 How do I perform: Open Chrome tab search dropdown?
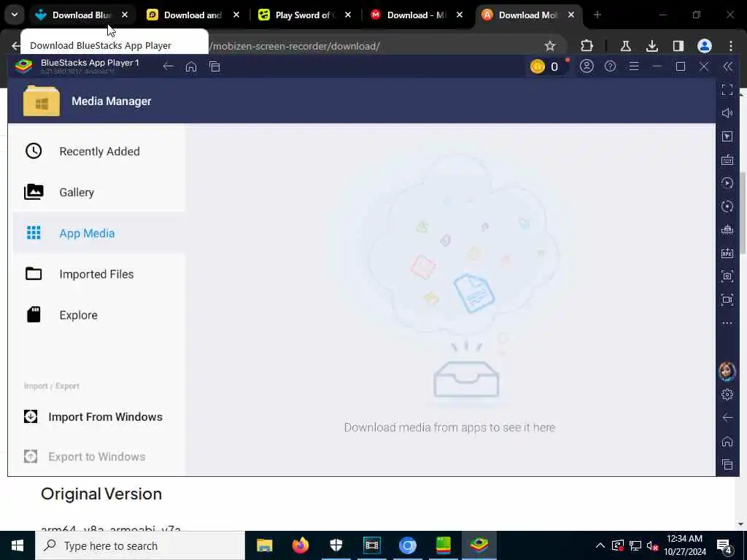tap(15, 15)
